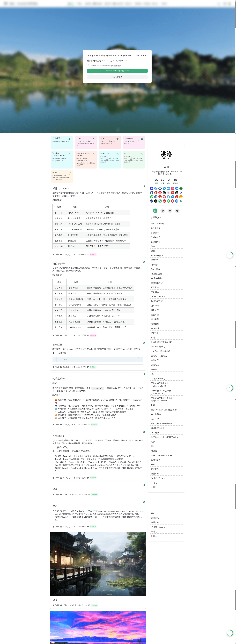Open the axum project card
This screenshot has height=644, width=236.
pos(134,160)
